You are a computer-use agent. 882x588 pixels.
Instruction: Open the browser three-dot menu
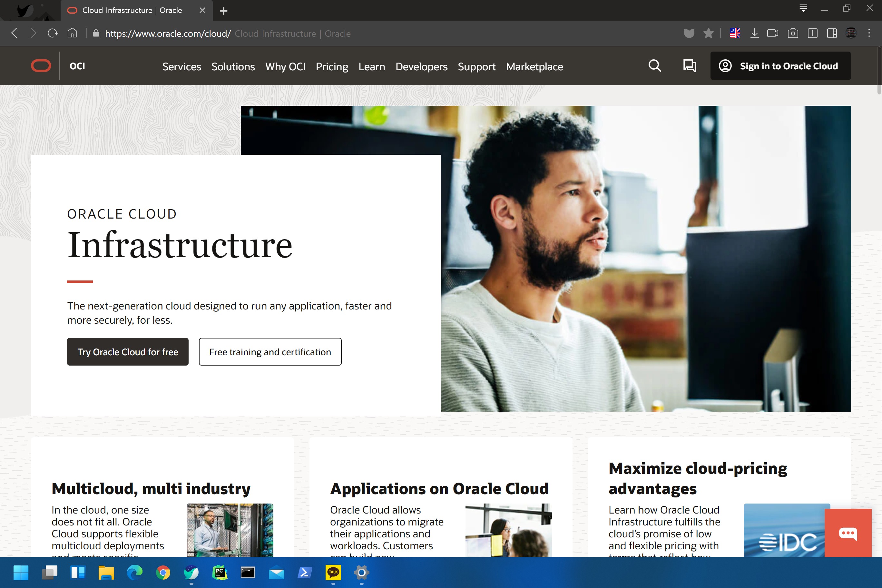coord(869,34)
